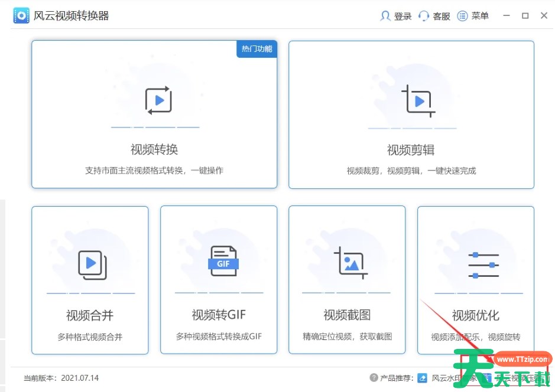Click the 风云水印管家 eraser icon

click(x=423, y=378)
